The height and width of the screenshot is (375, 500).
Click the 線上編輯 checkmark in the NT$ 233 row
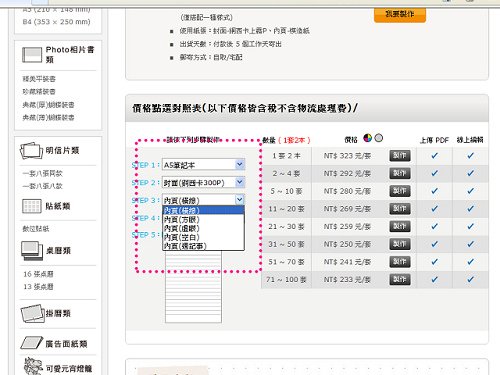(x=470, y=279)
